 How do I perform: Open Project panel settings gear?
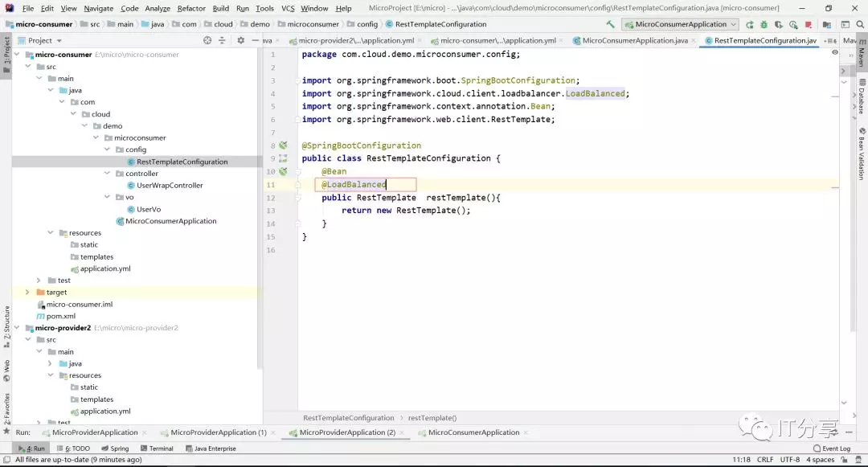241,40
